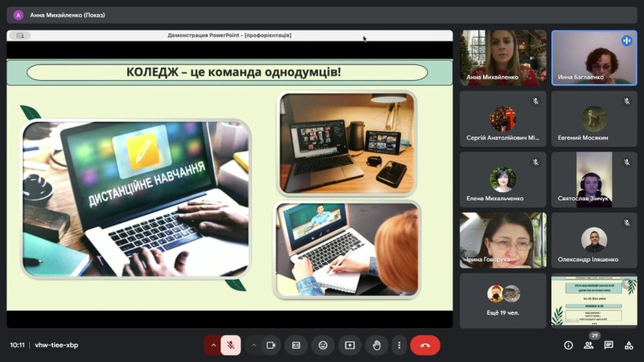Leave the call with red hang-up button
644x362 pixels.
[x=425, y=346]
